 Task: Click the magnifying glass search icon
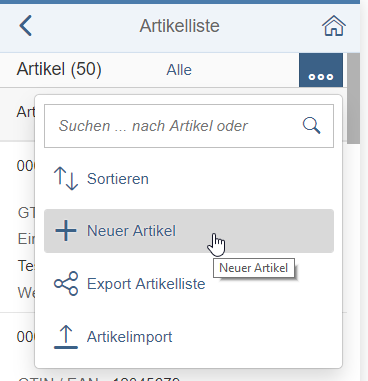pyautogui.click(x=311, y=126)
